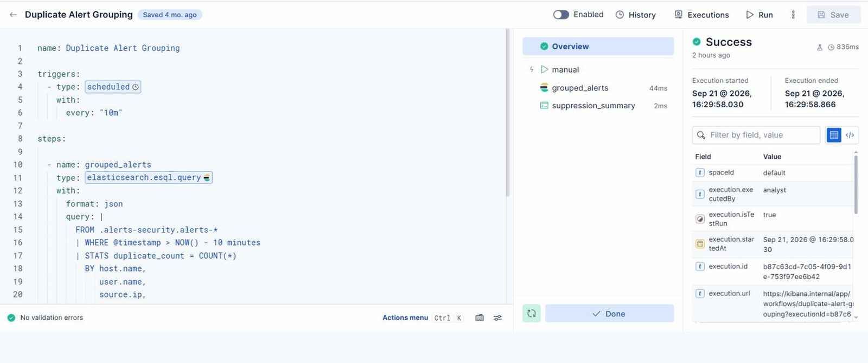Switch to table view icon
This screenshot has height=363, width=868.
[x=834, y=135]
